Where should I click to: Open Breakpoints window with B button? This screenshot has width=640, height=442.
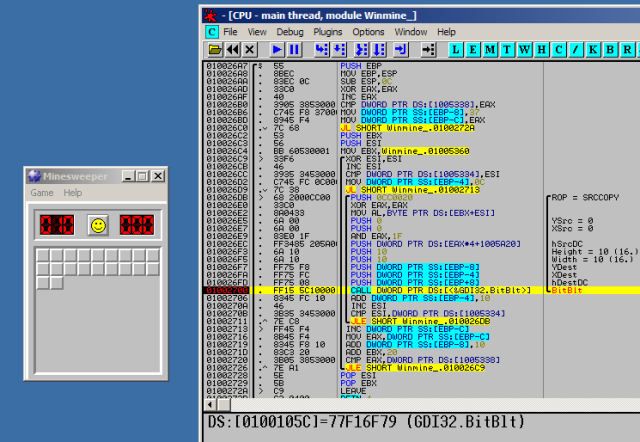(610, 50)
